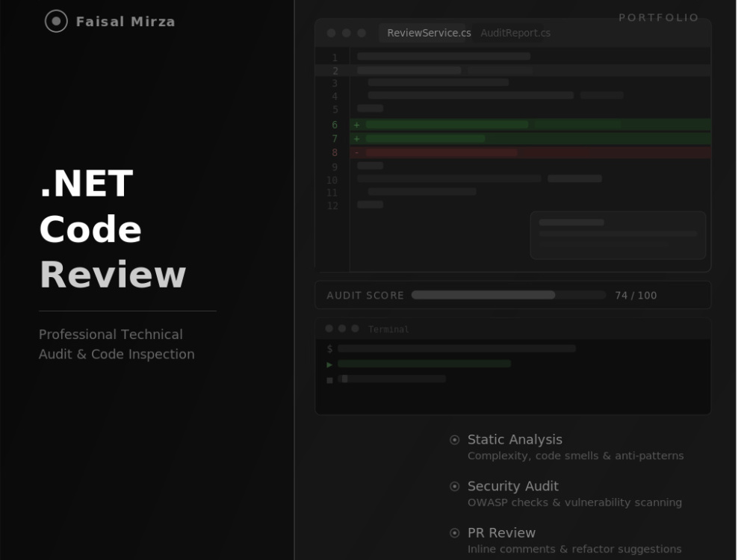Click the third window dot of code editor

pyautogui.click(x=362, y=33)
